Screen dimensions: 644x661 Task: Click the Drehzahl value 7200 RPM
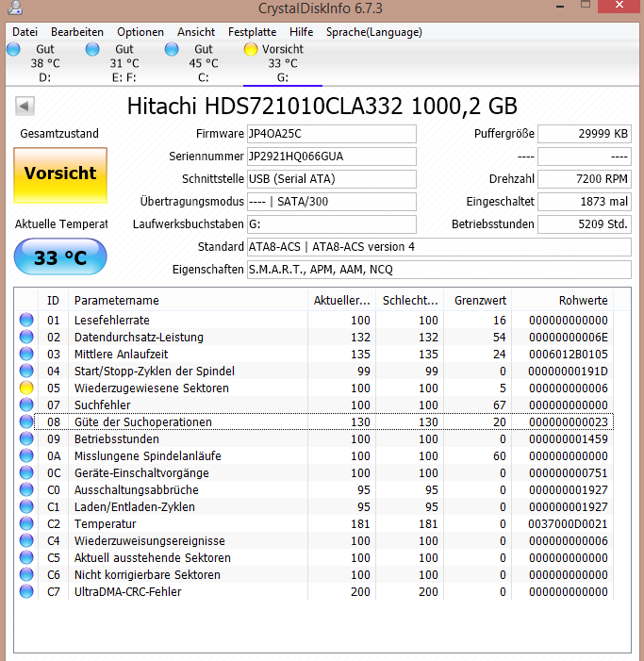coord(585,179)
